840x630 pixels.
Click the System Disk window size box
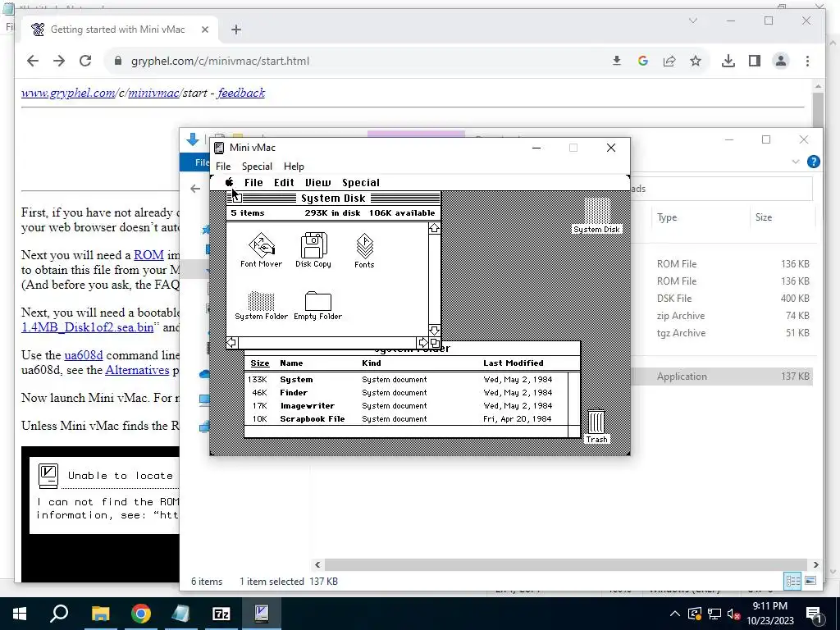435,343
